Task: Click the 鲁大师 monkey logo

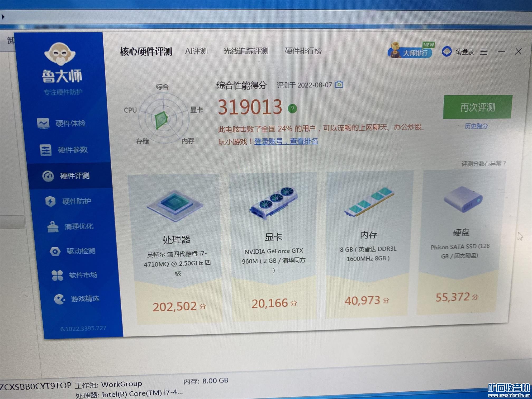Action: 60,54
